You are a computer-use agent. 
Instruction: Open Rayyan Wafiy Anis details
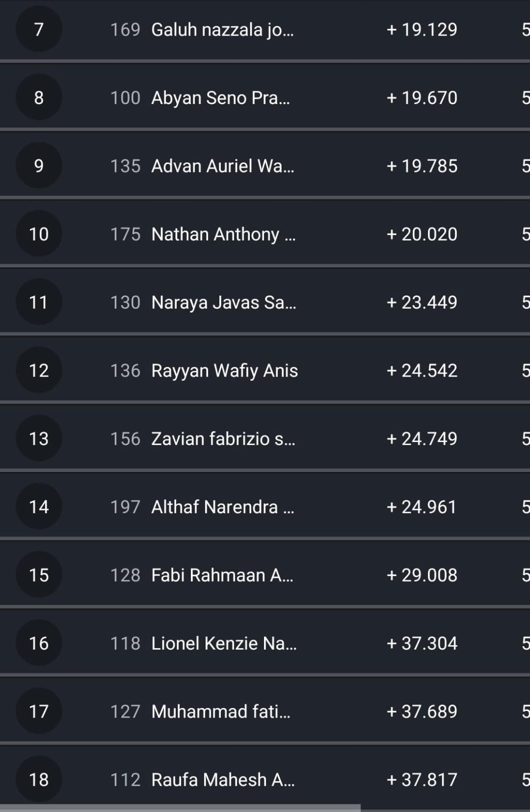[224, 371]
